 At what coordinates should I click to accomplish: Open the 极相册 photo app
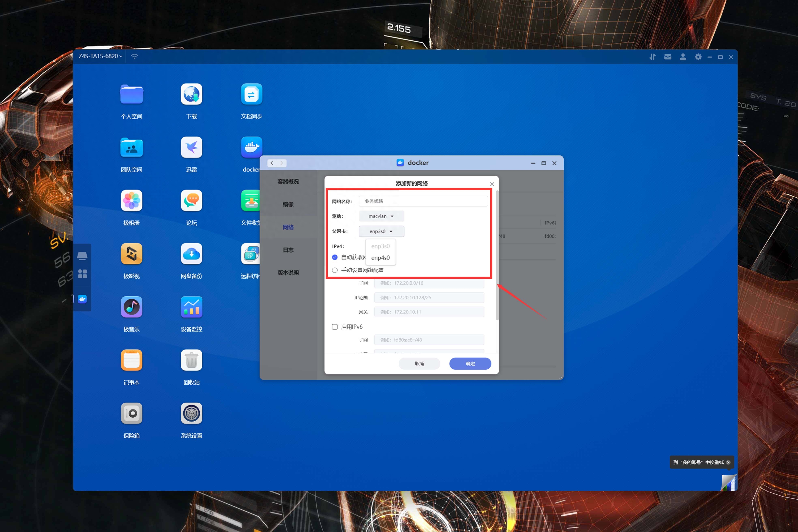click(x=132, y=201)
